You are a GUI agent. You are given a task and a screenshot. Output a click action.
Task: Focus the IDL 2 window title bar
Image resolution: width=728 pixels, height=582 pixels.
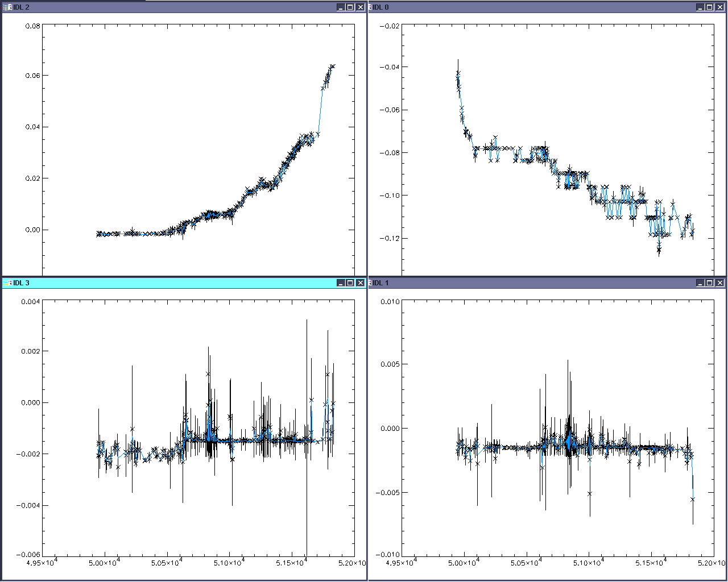(x=171, y=7)
